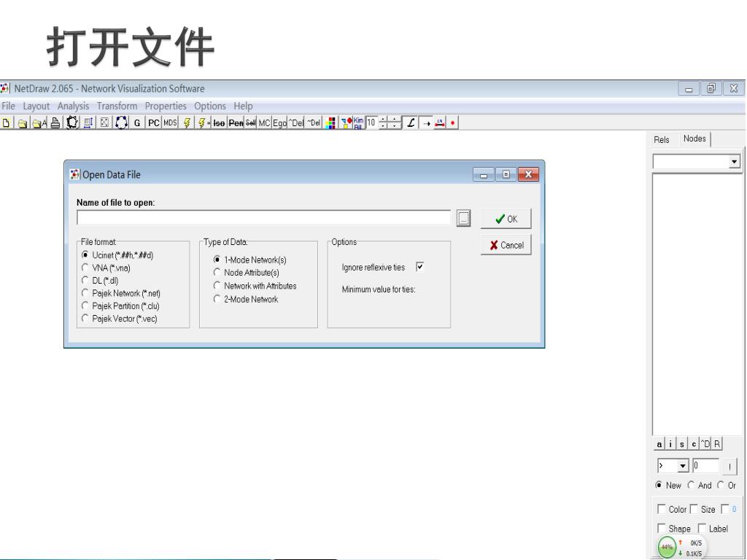Click the G toolbar button

click(x=136, y=122)
